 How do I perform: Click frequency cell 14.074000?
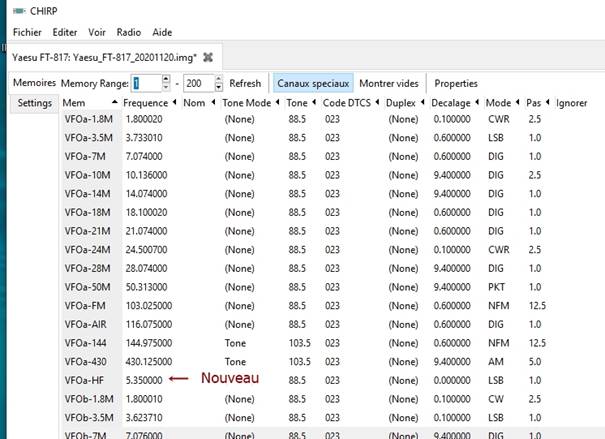tap(146, 194)
